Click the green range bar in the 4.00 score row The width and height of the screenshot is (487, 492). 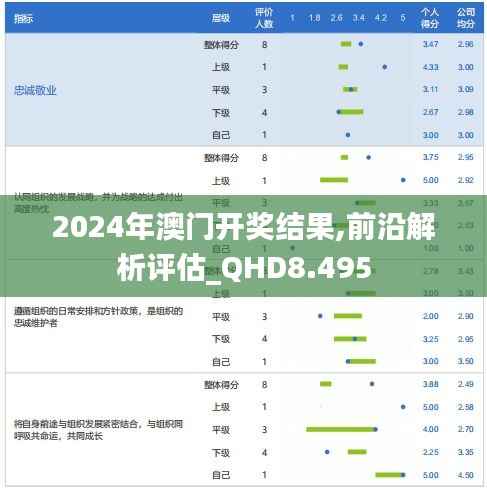340,429
